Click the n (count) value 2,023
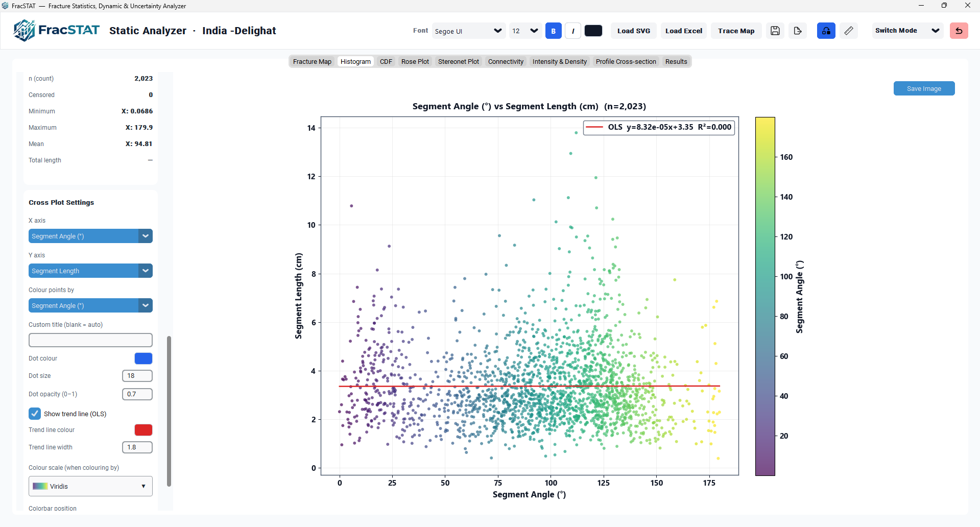This screenshot has height=527, width=980. tap(144, 79)
